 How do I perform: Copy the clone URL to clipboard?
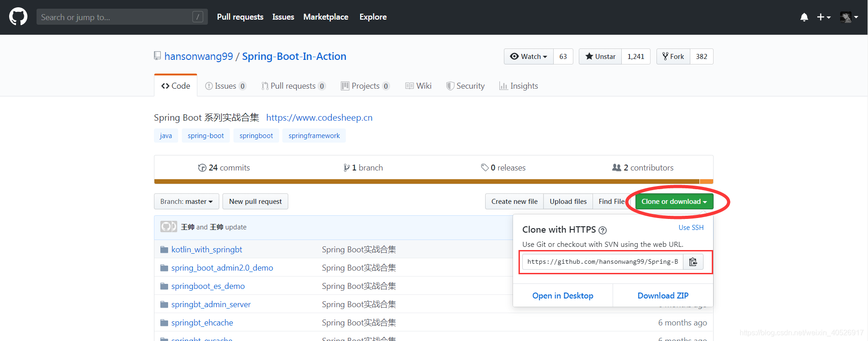point(693,262)
